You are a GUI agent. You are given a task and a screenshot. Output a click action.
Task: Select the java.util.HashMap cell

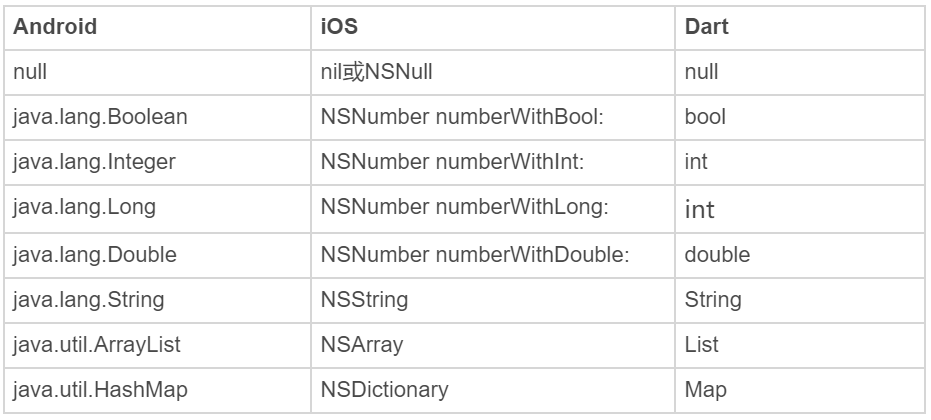tap(99, 390)
